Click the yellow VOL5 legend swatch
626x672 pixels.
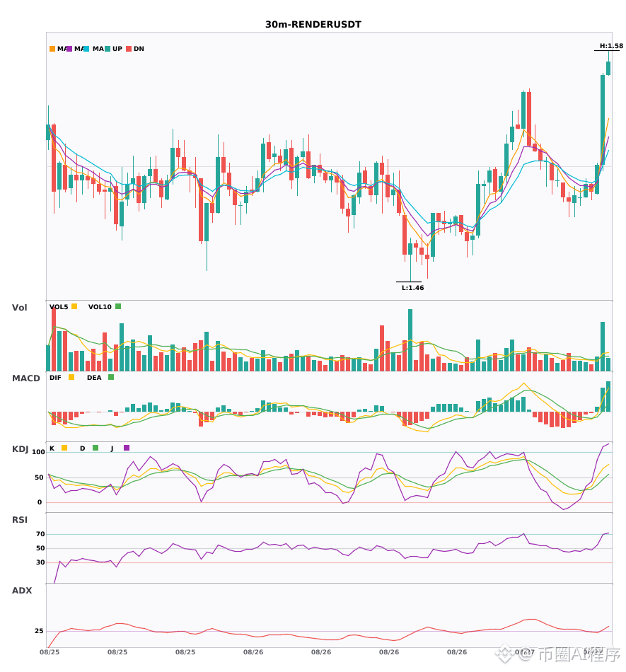[x=74, y=306]
